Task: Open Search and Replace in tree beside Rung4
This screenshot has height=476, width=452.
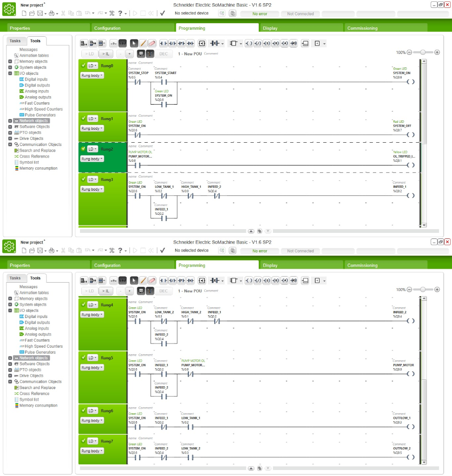Action: [37, 388]
